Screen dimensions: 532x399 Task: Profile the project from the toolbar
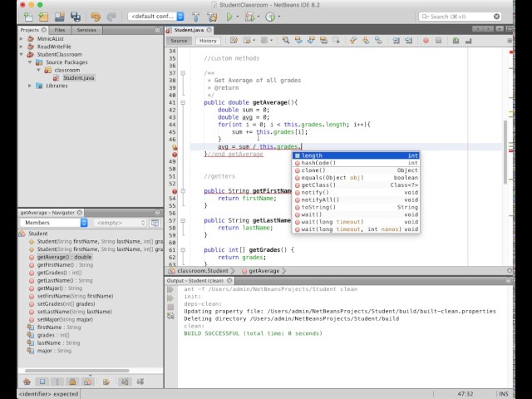tap(270, 17)
